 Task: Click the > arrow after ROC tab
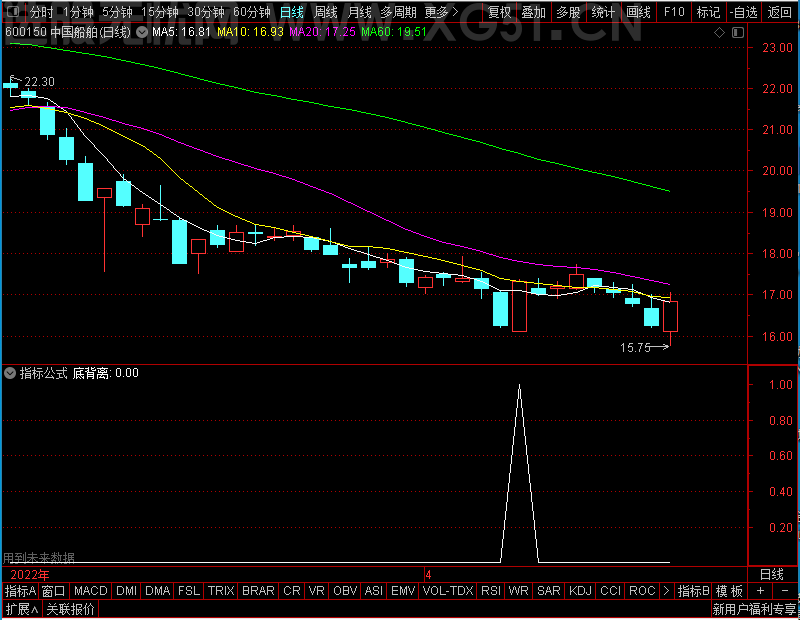click(x=666, y=591)
